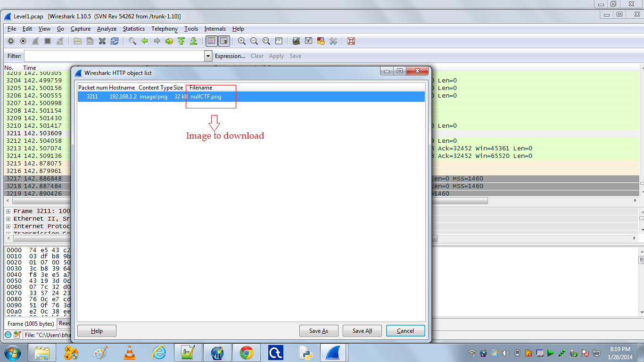Cancel the HTTP object list dialog
The width and height of the screenshot is (644, 362).
pos(405,331)
